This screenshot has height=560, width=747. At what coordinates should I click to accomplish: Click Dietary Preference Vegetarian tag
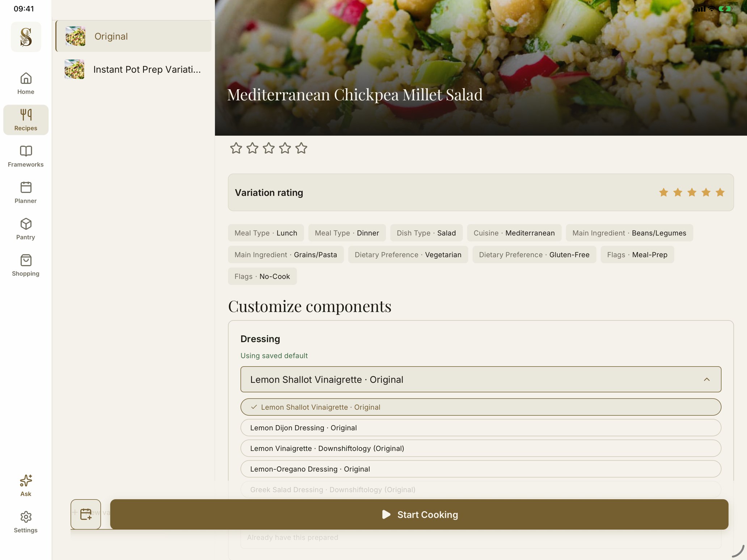408,255
